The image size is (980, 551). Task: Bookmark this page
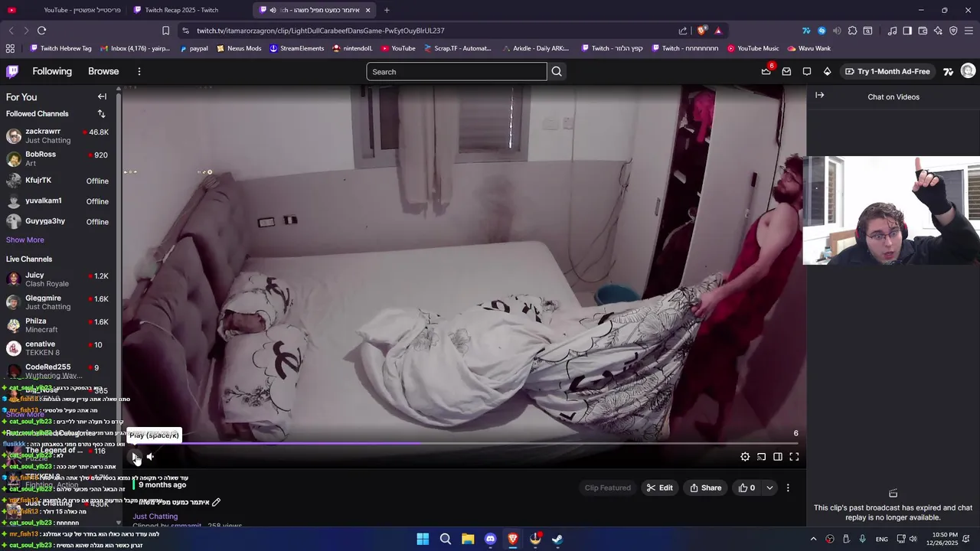point(165,31)
